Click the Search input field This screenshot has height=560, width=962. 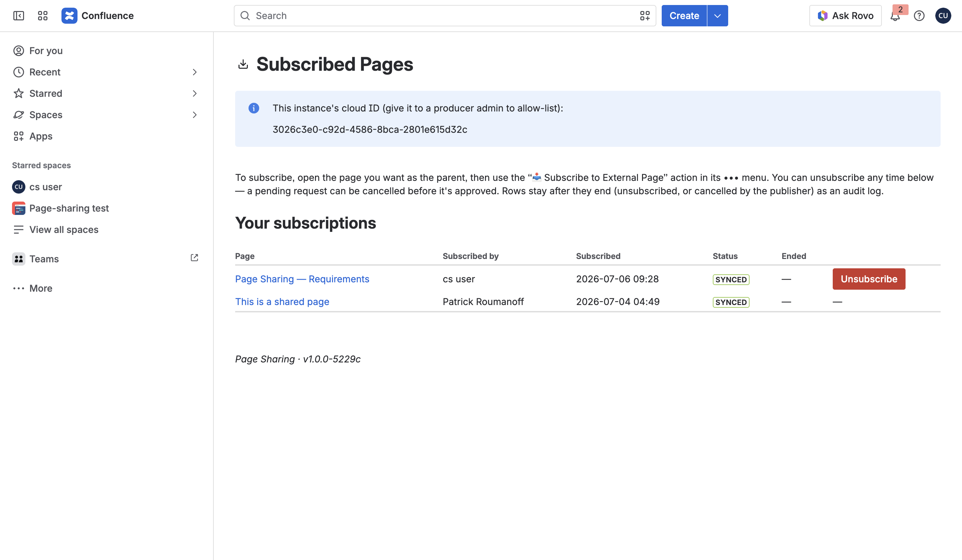coord(445,16)
